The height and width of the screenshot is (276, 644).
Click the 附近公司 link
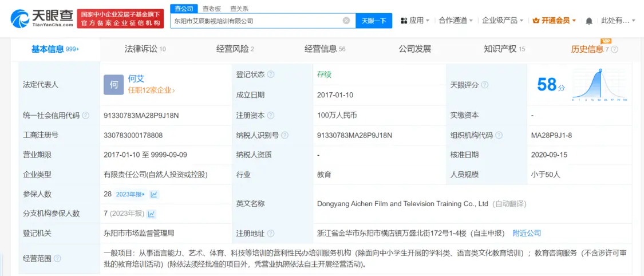point(527,233)
